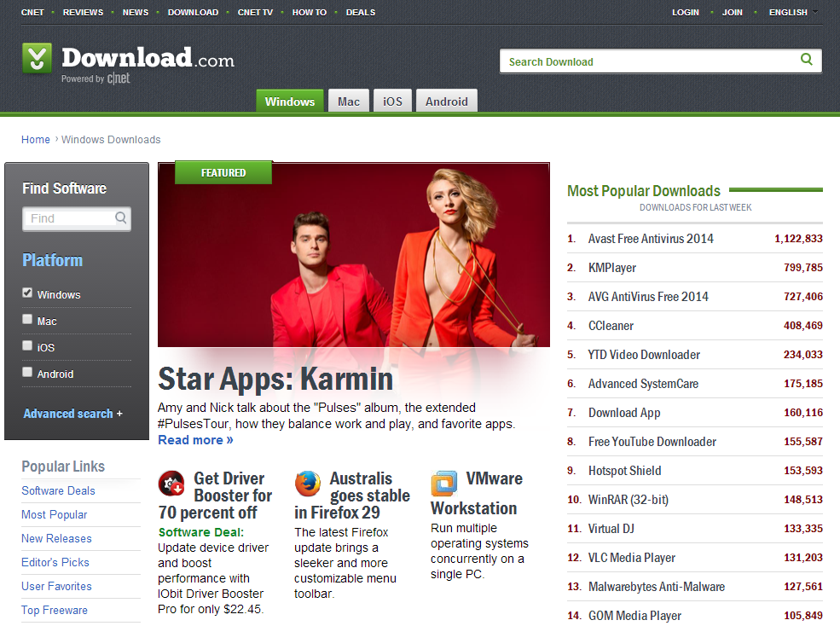Viewport: 840px width, 626px height.
Task: Open Free YouTube Downloader entry
Action: click(x=652, y=441)
